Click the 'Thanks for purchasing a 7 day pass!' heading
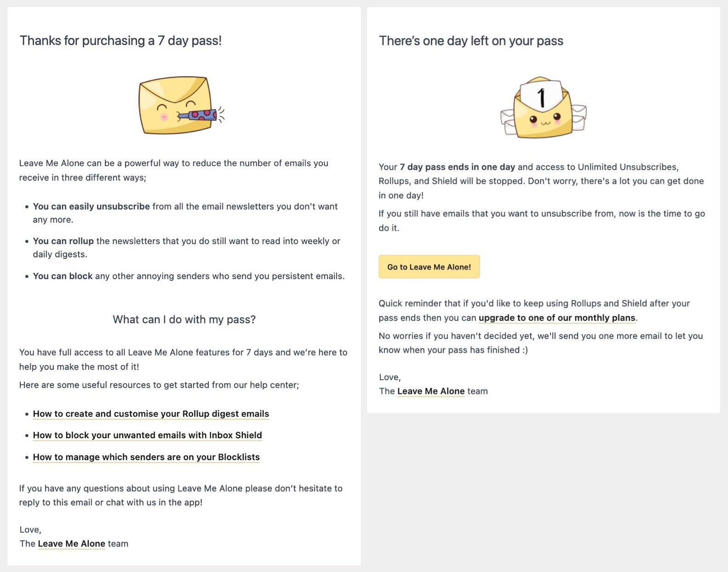Viewport: 728px width, 572px height. pyautogui.click(x=120, y=40)
